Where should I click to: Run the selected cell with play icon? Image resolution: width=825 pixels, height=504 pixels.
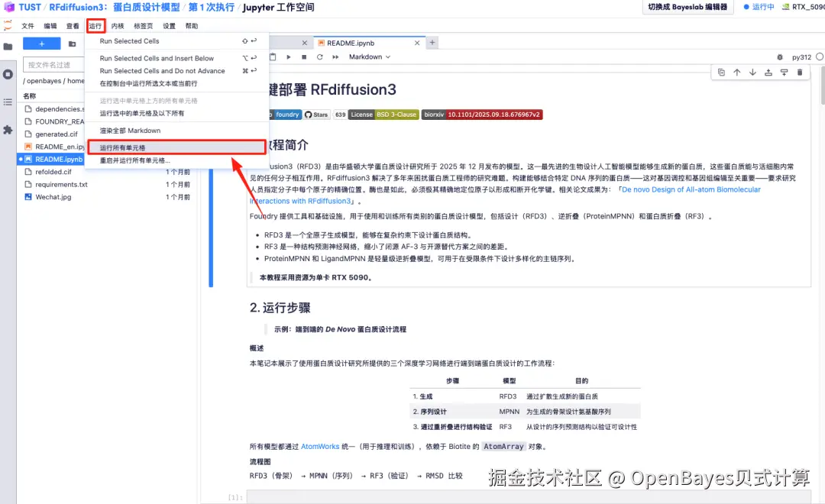[288, 57]
